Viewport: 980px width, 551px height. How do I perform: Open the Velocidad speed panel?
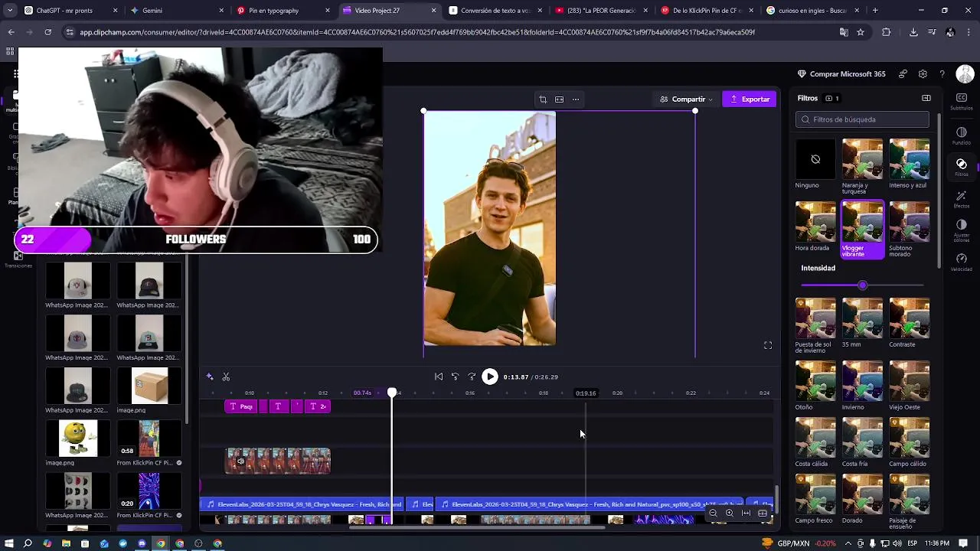(x=962, y=262)
